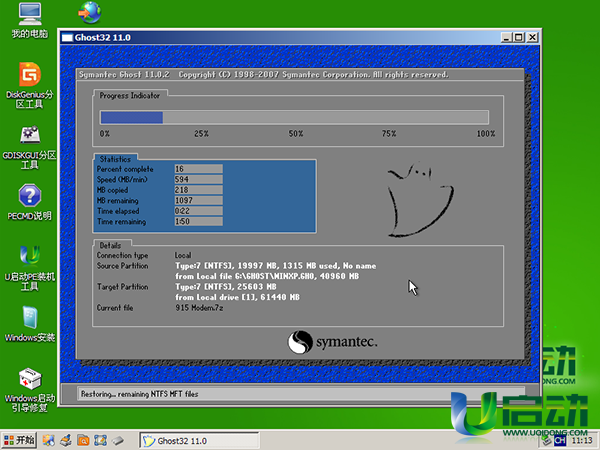Click the safely remove hardware tray icon
This screenshot has height=450, width=600.
[x=546, y=441]
